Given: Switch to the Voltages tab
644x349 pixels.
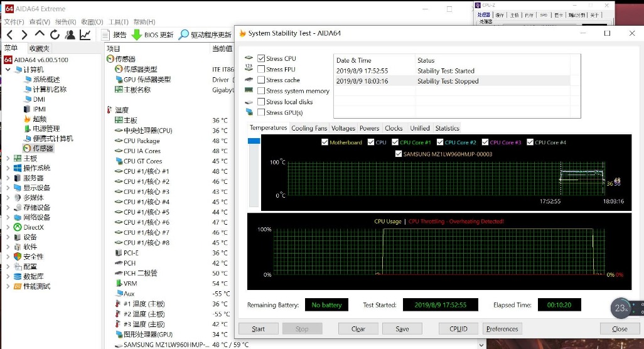Looking at the screenshot, I should point(343,128).
